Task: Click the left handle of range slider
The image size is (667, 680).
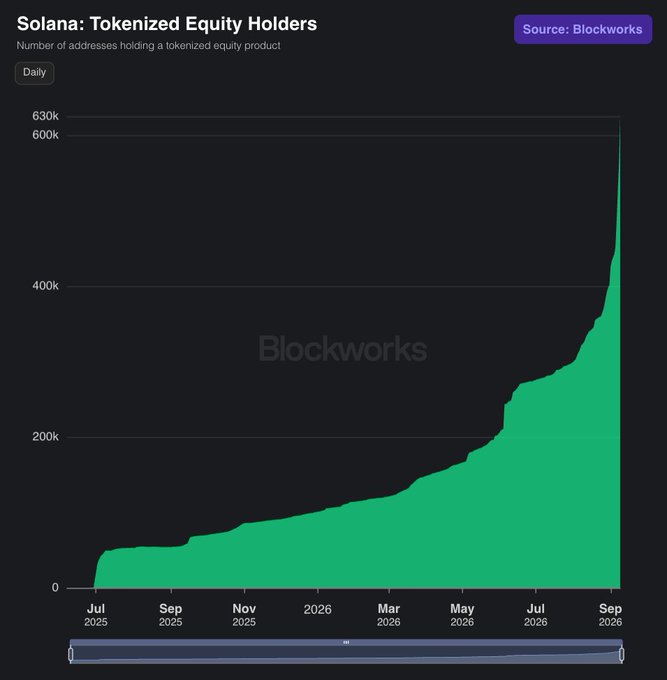Action: click(x=71, y=654)
